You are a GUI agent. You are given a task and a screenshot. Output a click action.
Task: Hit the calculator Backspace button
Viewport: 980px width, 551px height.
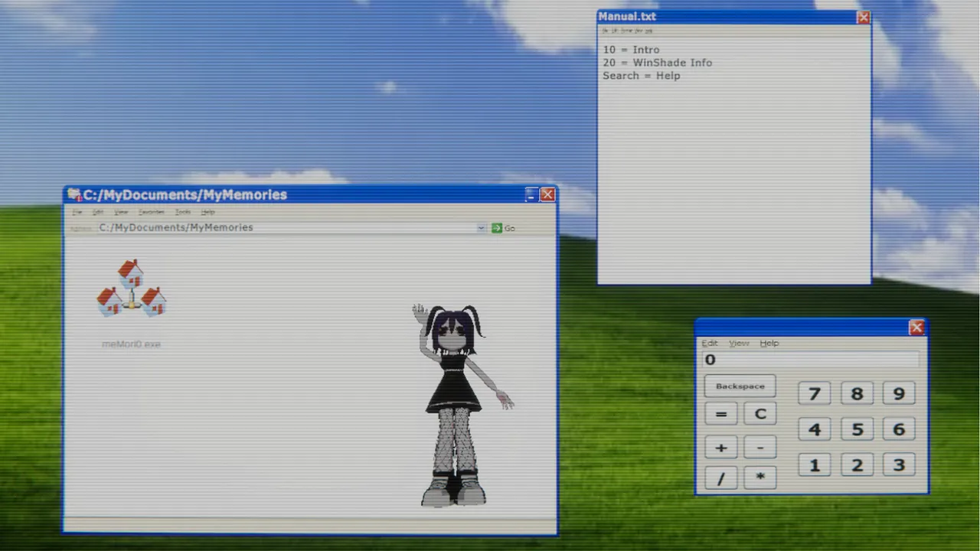(x=740, y=386)
